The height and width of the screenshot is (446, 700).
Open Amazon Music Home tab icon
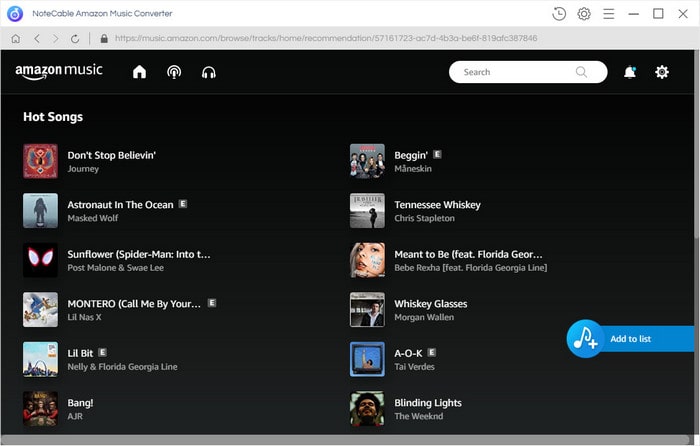(139, 72)
